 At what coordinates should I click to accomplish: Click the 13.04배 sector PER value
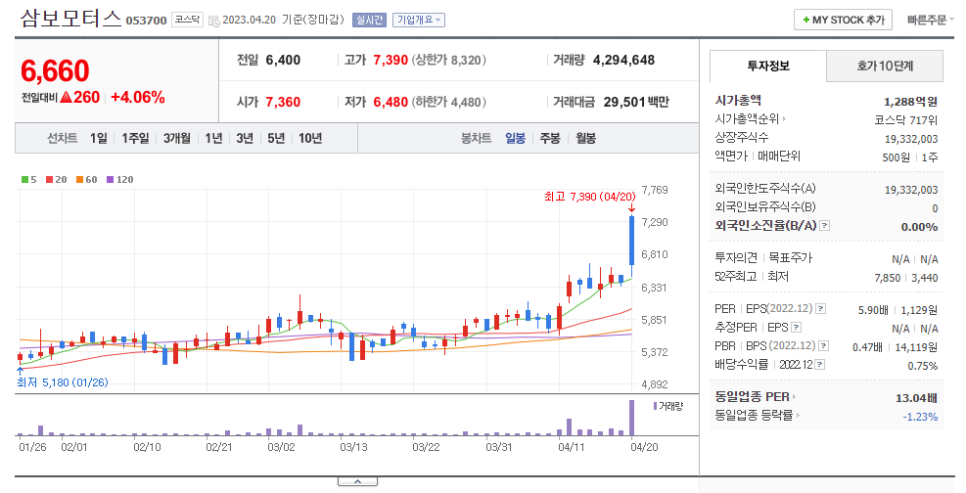[x=917, y=397]
